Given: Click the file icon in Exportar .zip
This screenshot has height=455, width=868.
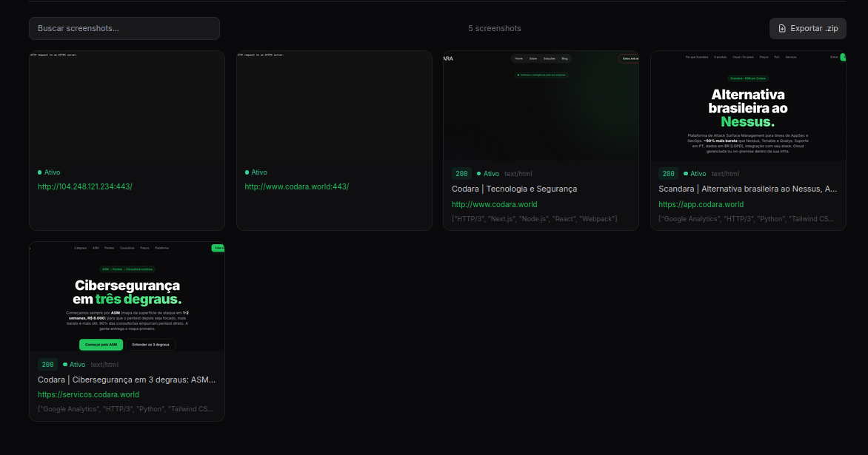Looking at the screenshot, I should point(782,28).
